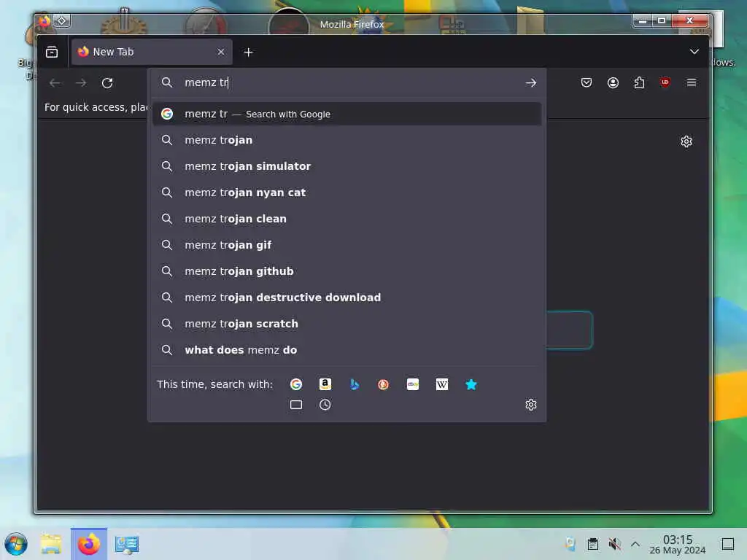The image size is (747, 560).
Task: Select 'memz tr — Search with Google' row
Action: 347,114
